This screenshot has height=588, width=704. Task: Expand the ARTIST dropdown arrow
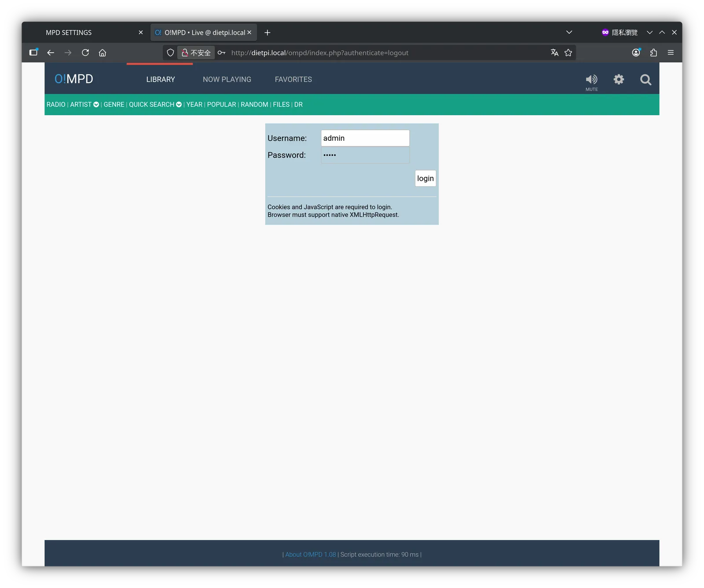96,105
